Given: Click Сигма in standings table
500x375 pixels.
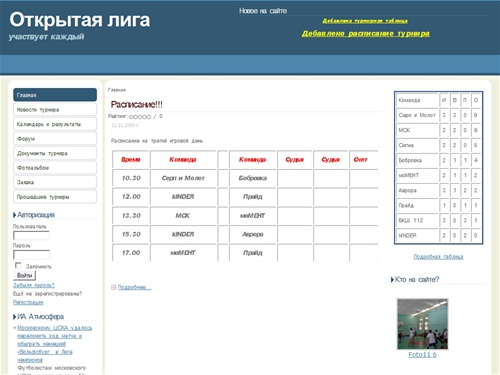Looking at the screenshot, I should click(417, 145).
